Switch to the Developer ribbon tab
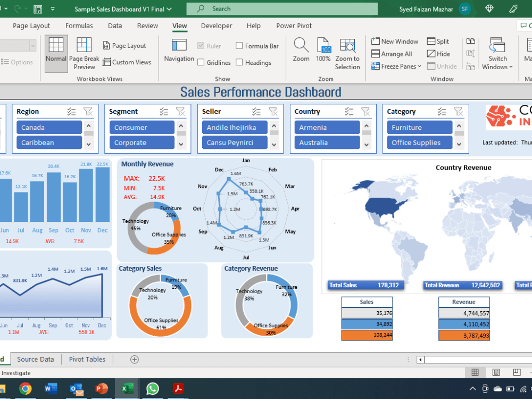The height and width of the screenshot is (399, 532). click(216, 26)
